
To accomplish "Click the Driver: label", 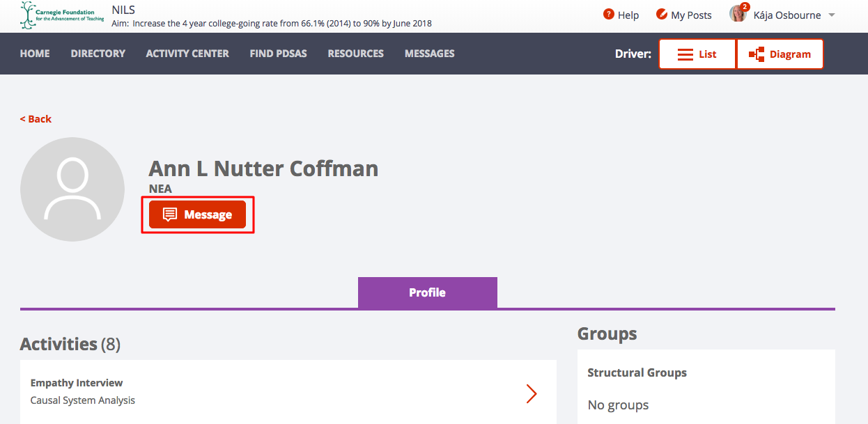I will [633, 54].
